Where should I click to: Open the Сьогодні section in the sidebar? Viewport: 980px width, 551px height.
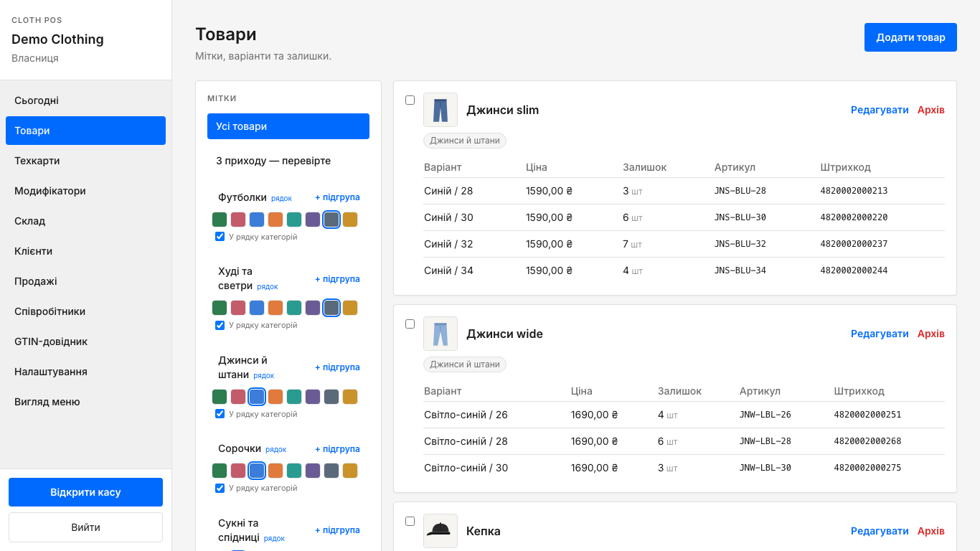point(85,100)
